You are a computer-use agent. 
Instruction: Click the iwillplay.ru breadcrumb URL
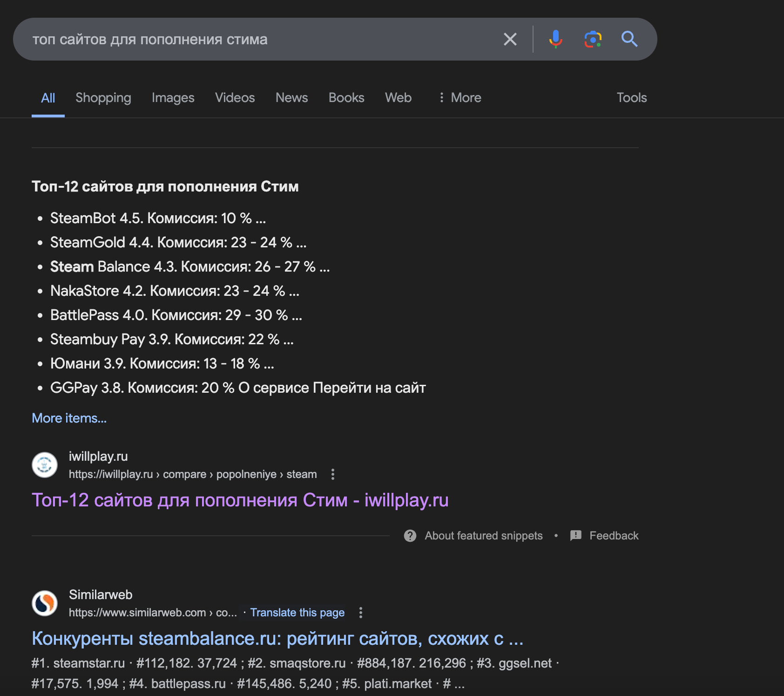193,474
